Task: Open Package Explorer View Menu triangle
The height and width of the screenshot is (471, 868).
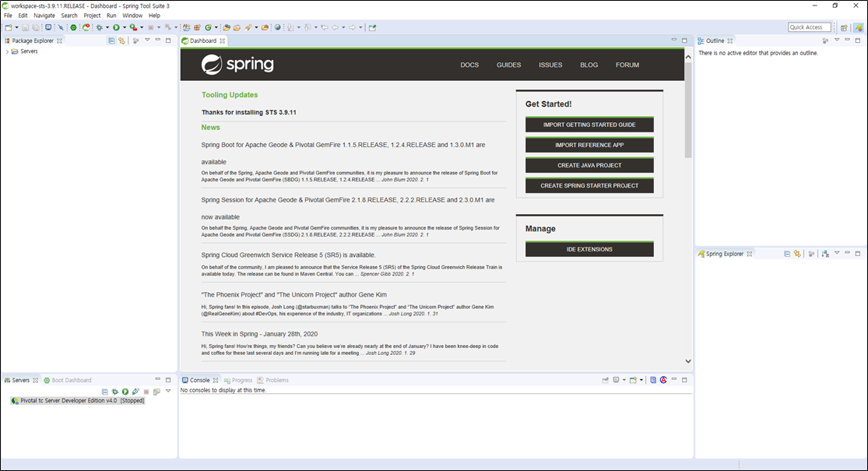Action: pyautogui.click(x=147, y=40)
